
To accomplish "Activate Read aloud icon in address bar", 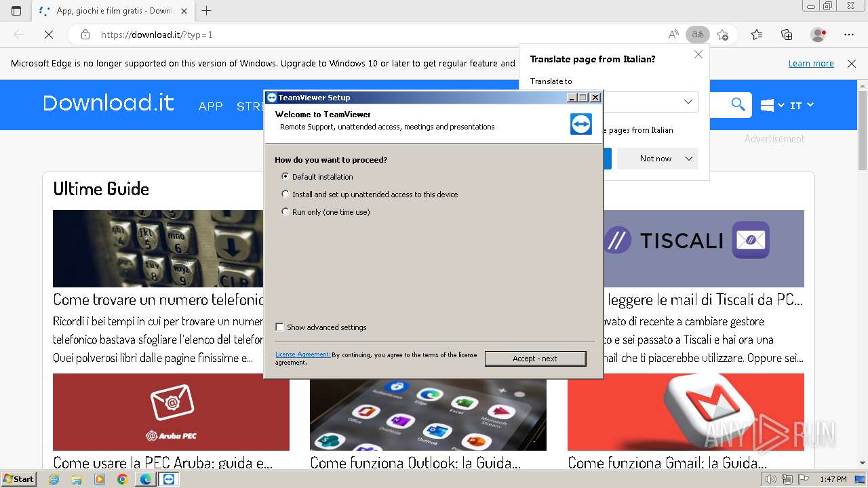I will (x=673, y=35).
